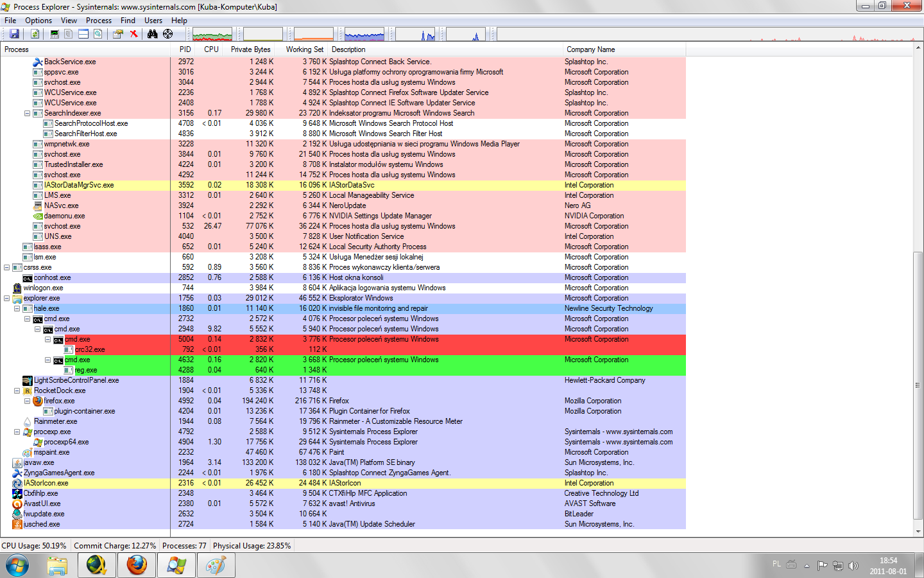
Task: Click the vertical scrollbar thumb
Action: 918,385
